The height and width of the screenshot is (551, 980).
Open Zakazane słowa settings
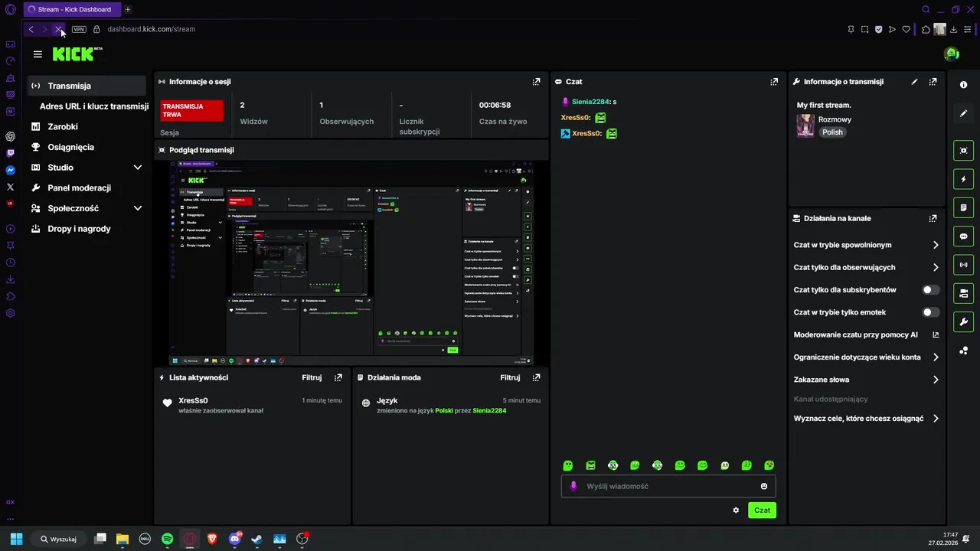(867, 380)
